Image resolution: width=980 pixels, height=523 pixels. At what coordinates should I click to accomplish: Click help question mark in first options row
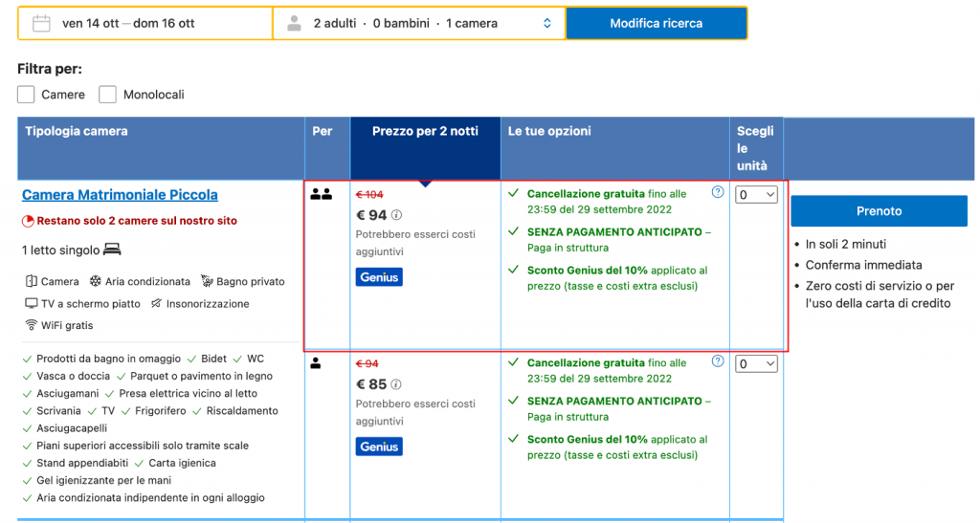[x=718, y=192]
